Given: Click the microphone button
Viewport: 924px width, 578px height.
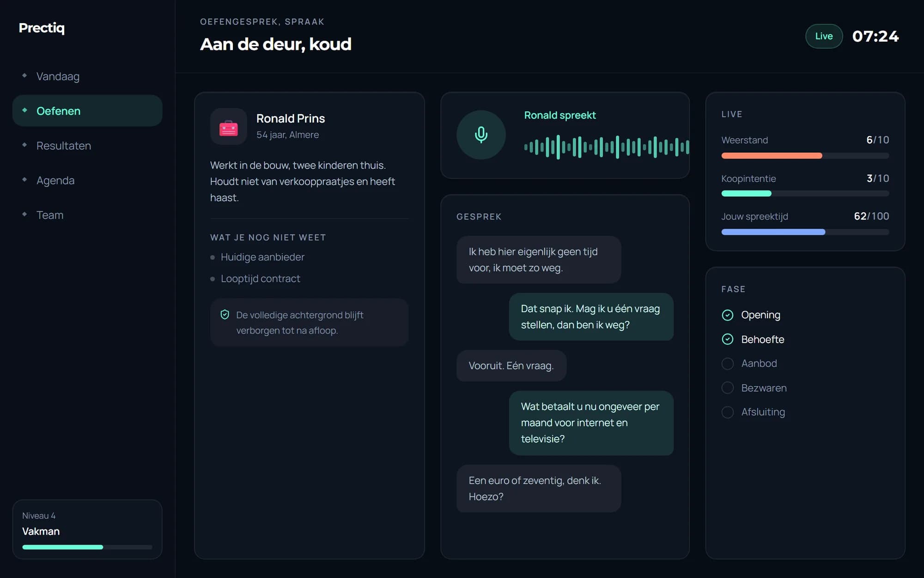Looking at the screenshot, I should coord(481,135).
